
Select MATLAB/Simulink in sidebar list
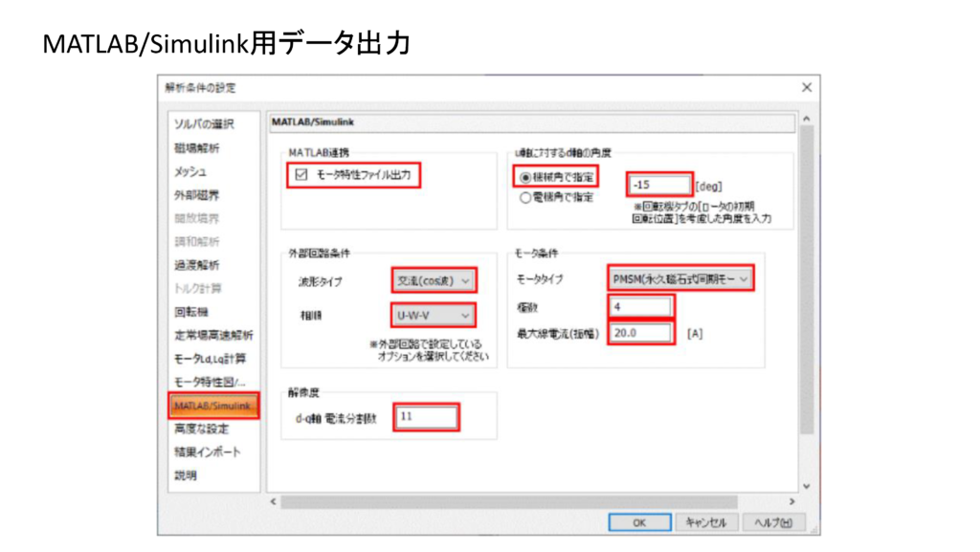click(213, 406)
